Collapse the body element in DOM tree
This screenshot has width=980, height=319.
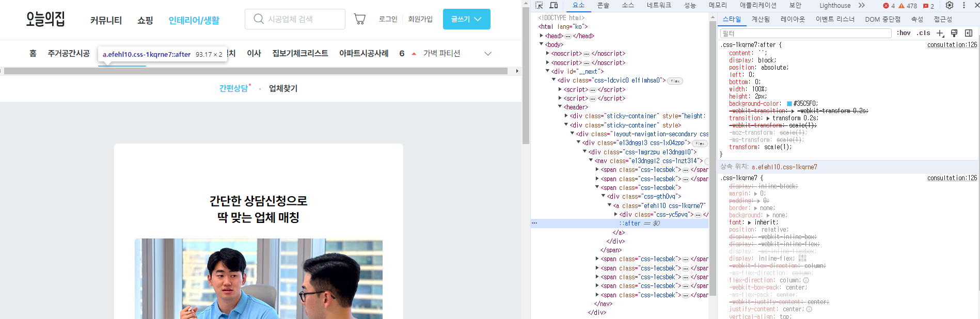[x=542, y=44]
